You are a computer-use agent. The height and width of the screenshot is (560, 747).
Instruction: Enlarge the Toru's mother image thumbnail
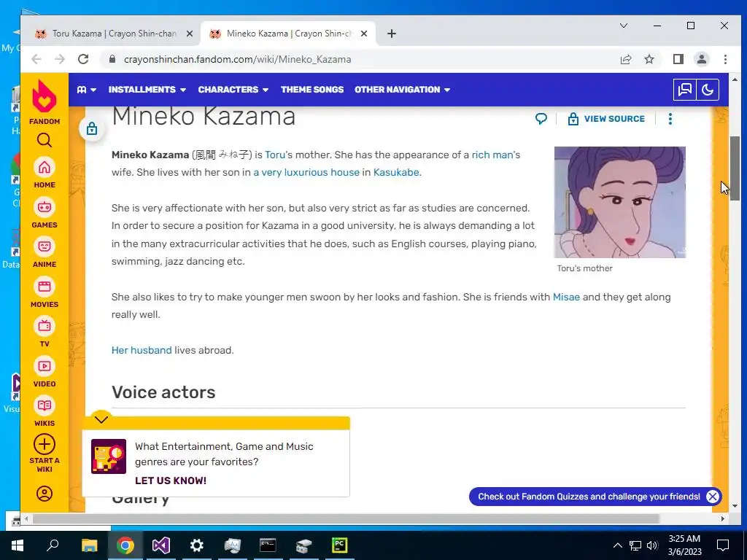click(x=620, y=203)
